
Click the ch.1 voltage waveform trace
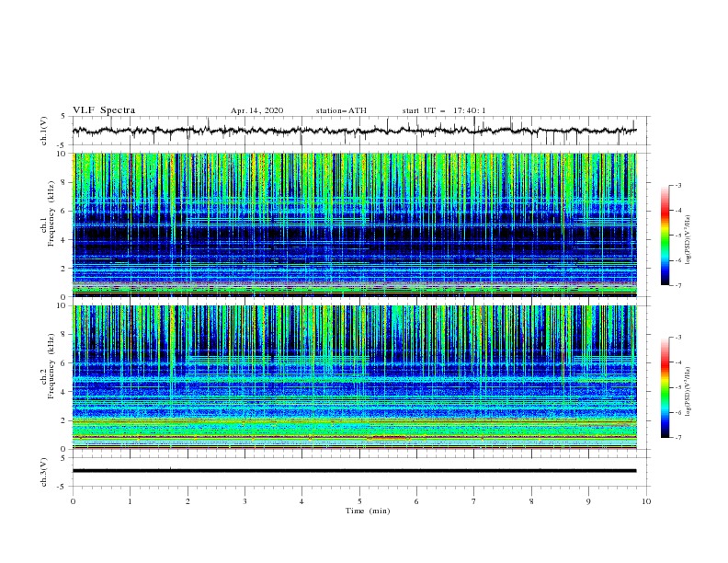(355, 131)
